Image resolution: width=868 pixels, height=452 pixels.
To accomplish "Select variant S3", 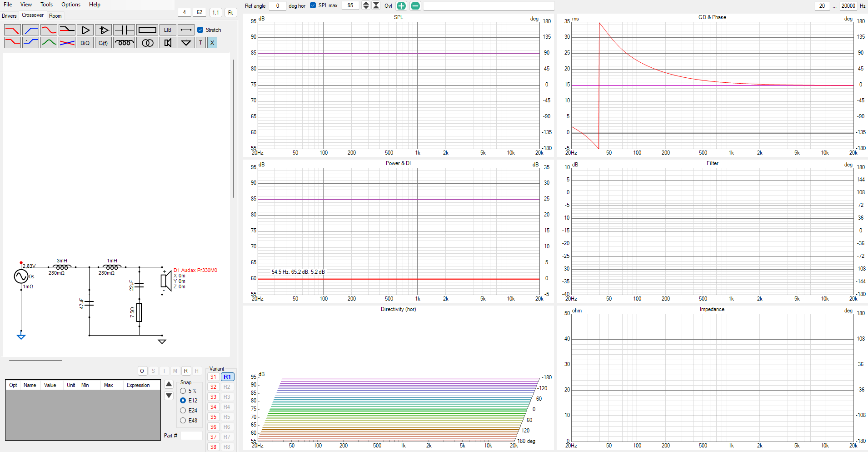I will [213, 397].
